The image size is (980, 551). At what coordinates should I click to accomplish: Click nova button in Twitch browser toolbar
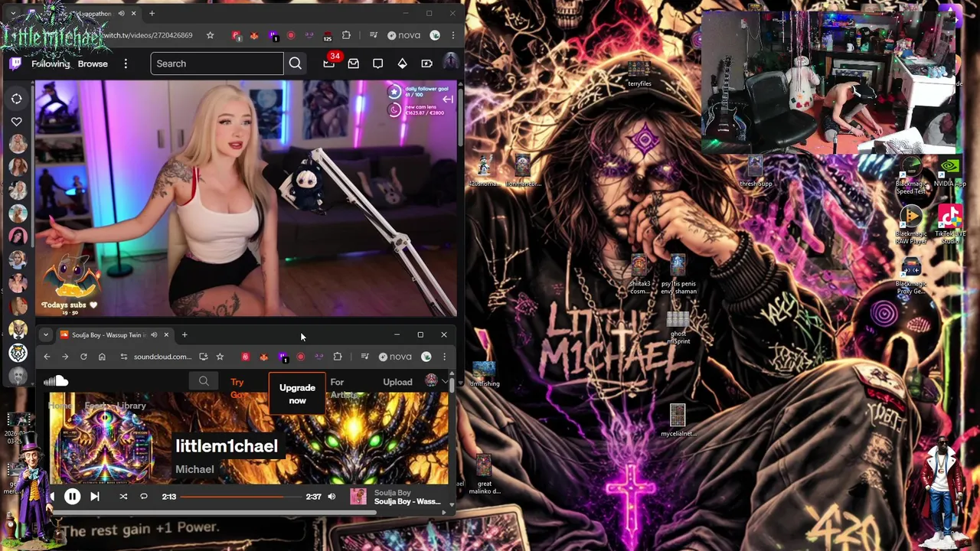[x=404, y=35]
